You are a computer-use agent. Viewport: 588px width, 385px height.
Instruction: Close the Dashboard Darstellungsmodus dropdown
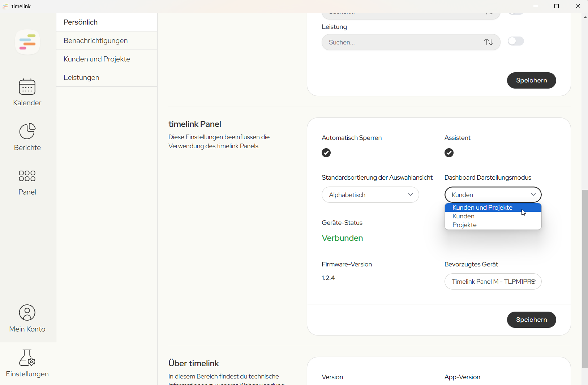click(493, 195)
